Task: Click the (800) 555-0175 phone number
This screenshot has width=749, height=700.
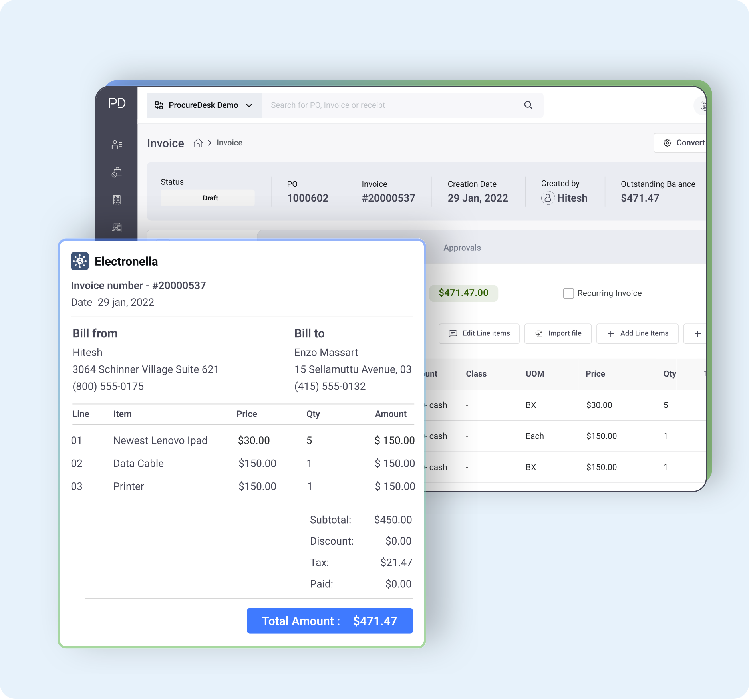Action: point(108,387)
